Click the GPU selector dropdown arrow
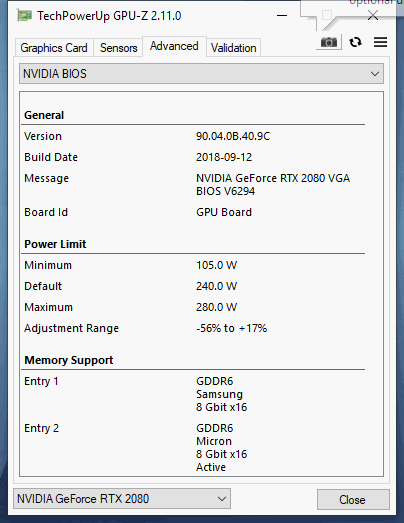The height and width of the screenshot is (523, 404). 222,499
